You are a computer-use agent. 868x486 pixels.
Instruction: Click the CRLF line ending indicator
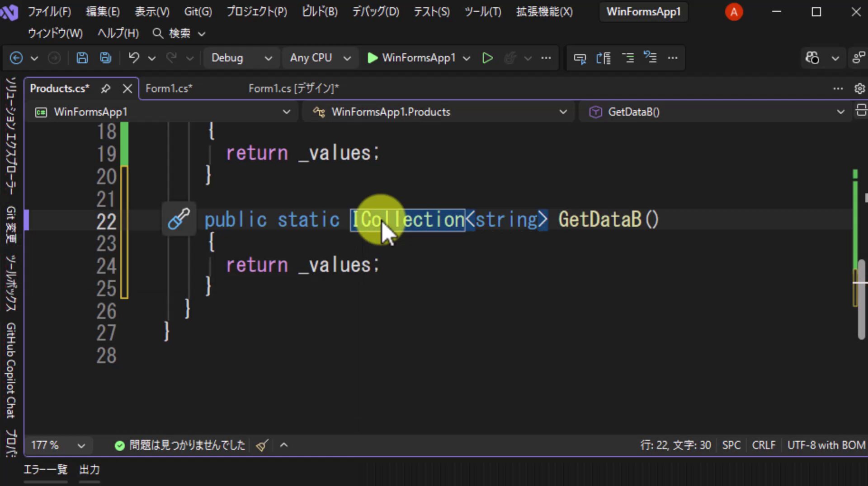coord(764,445)
